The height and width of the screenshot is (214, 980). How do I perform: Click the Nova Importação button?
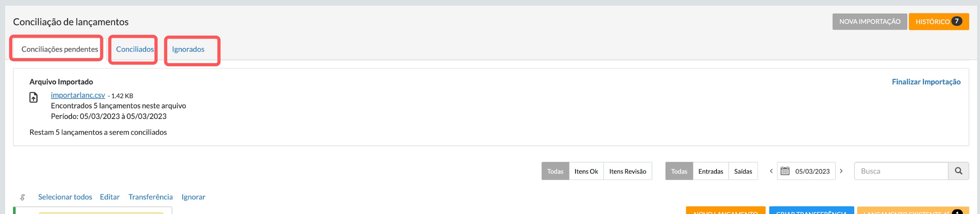[x=869, y=22]
